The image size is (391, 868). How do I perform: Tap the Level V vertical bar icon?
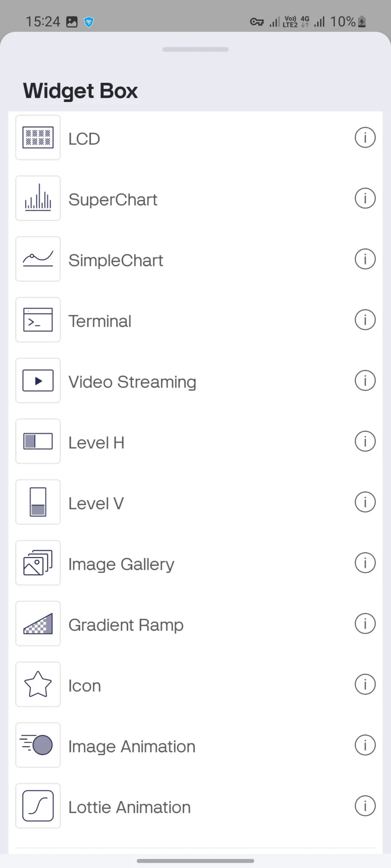[x=38, y=502]
